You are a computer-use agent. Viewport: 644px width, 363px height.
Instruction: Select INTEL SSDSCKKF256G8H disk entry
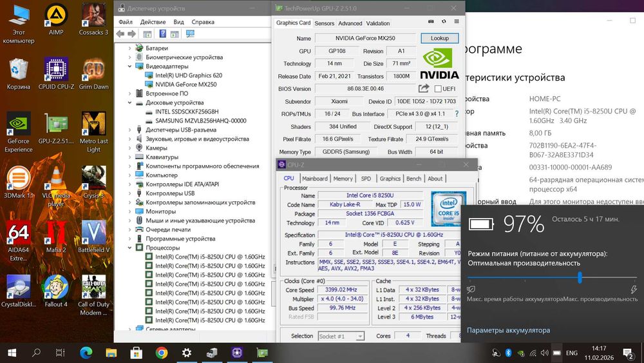coord(187,112)
